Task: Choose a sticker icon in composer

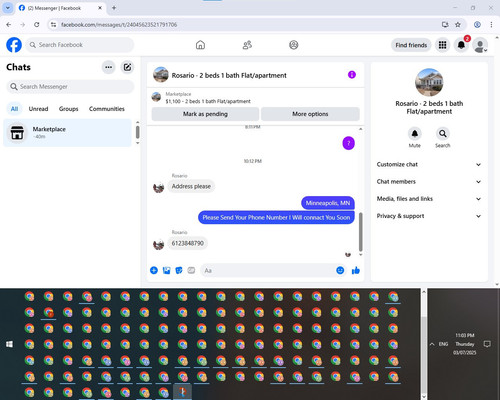Action: point(179,270)
